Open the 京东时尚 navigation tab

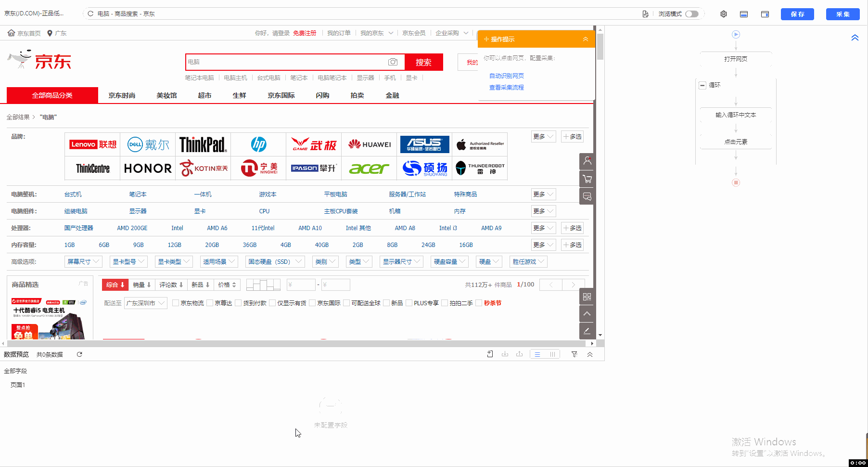[122, 95]
